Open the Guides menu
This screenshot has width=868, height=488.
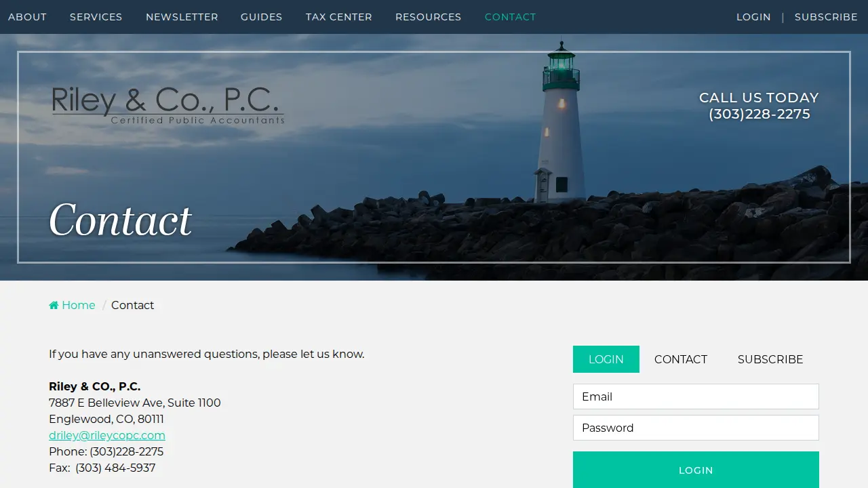point(261,17)
